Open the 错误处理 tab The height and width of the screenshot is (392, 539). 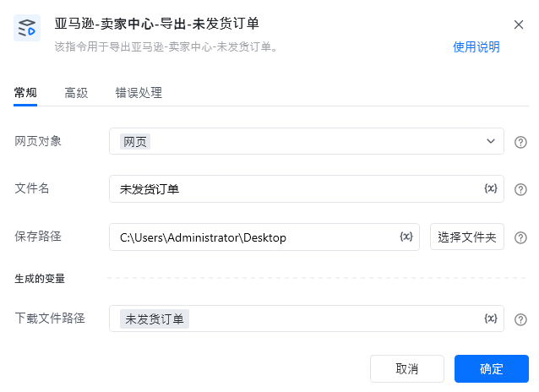139,93
